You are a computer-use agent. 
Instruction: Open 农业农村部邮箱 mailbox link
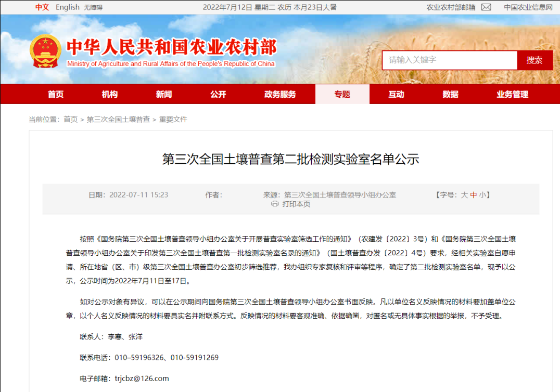click(451, 7)
